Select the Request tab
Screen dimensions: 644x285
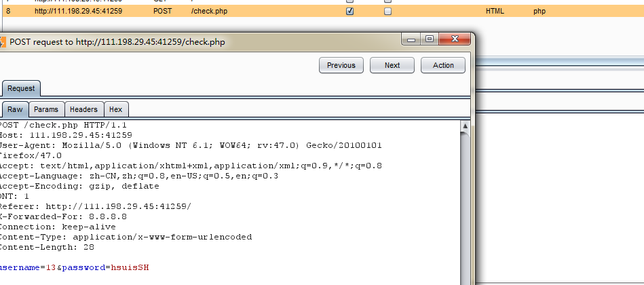click(21, 88)
